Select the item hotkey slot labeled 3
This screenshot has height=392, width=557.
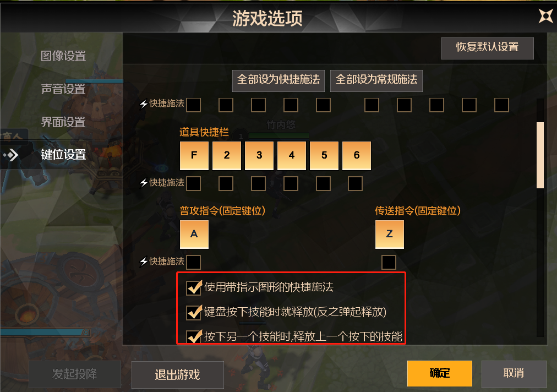point(259,155)
